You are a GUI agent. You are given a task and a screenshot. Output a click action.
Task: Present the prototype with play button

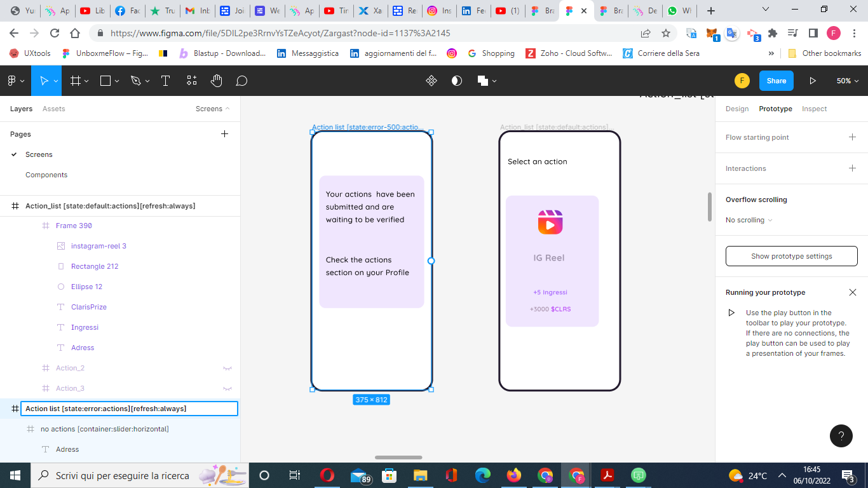812,81
